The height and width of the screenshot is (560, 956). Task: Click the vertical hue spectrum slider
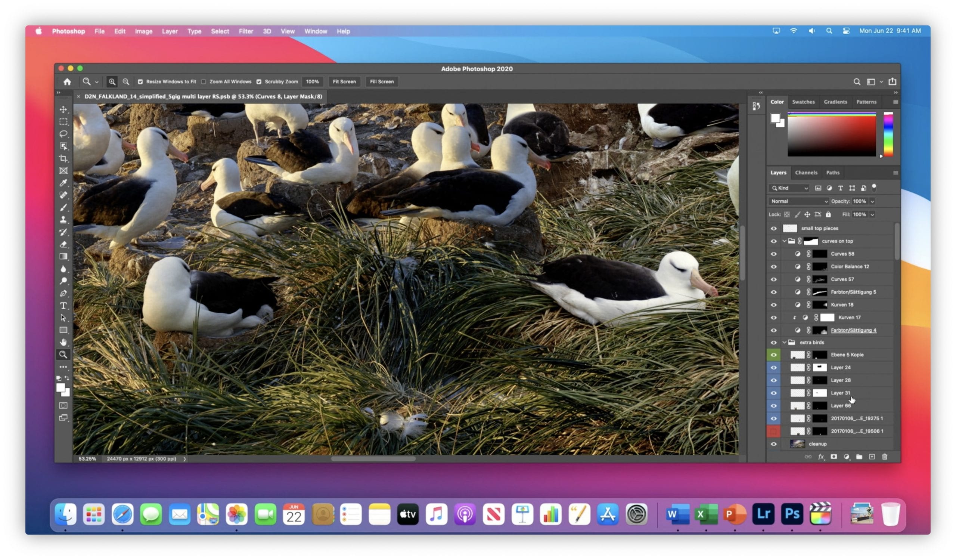(888, 134)
